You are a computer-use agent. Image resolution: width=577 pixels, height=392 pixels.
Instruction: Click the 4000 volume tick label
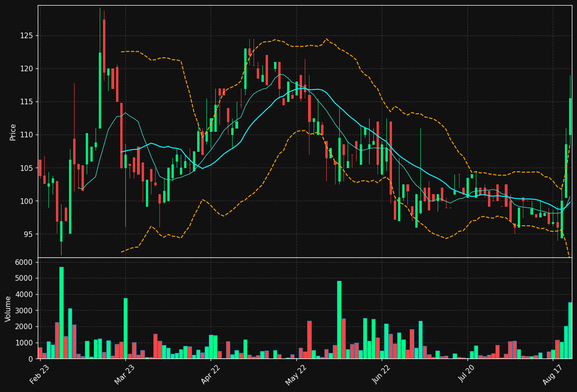coord(24,295)
